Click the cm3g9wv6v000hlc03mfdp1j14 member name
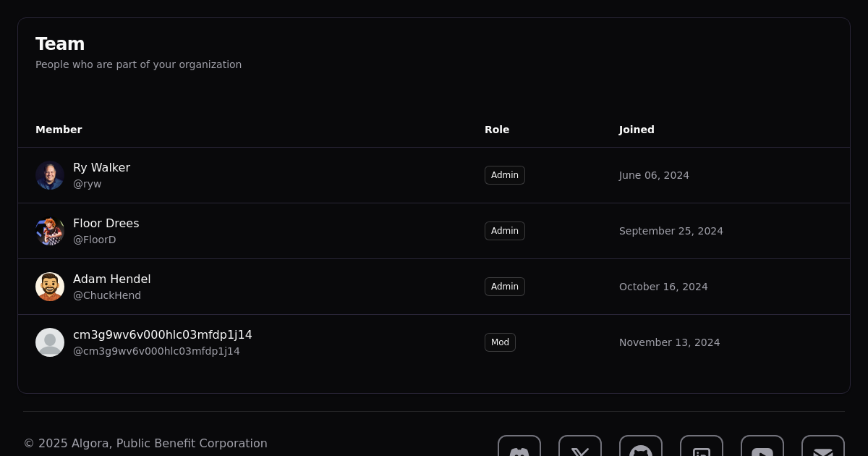 click(163, 335)
